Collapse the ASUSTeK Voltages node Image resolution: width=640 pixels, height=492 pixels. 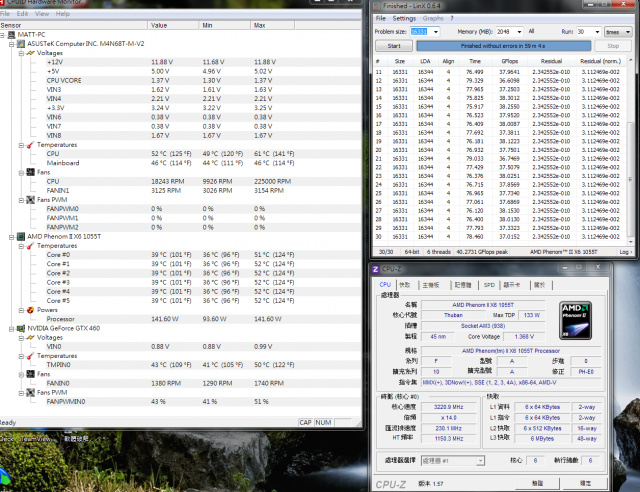(21, 53)
